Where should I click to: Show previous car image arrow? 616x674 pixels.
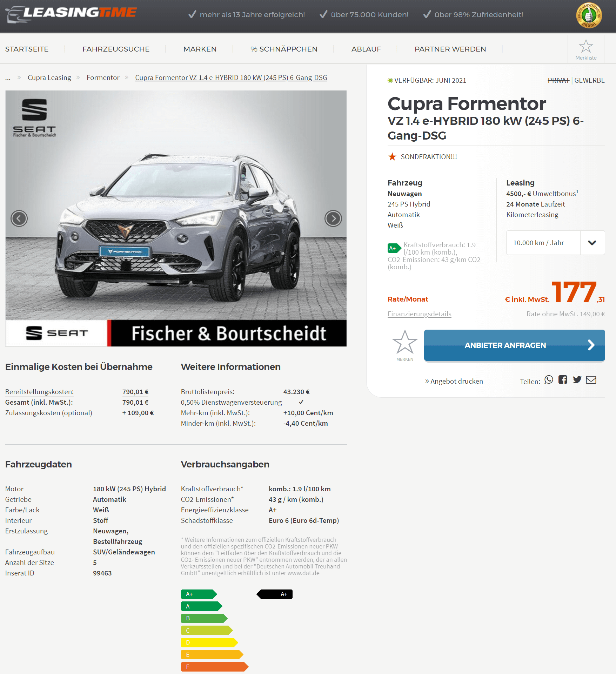tap(19, 218)
